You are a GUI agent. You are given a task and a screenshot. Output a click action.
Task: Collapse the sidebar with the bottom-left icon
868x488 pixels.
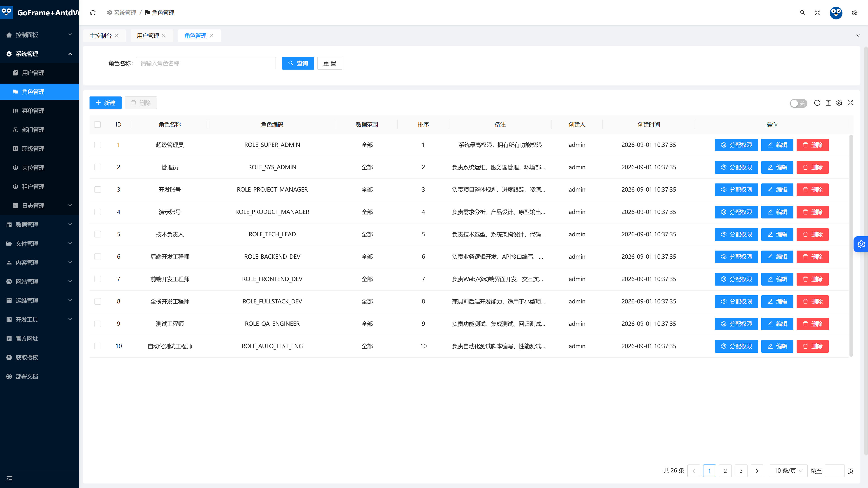[x=9, y=479]
